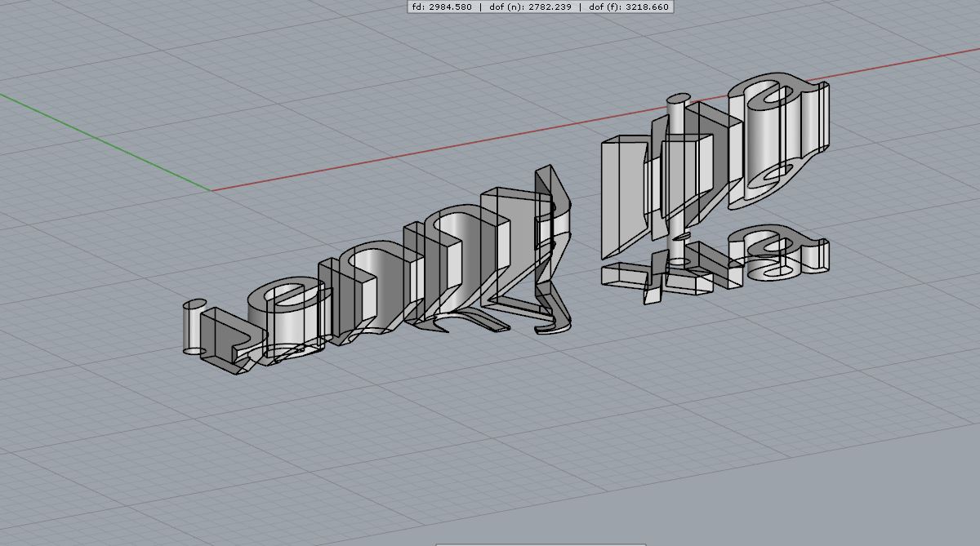Select the large slanted slab in right group

[625, 196]
